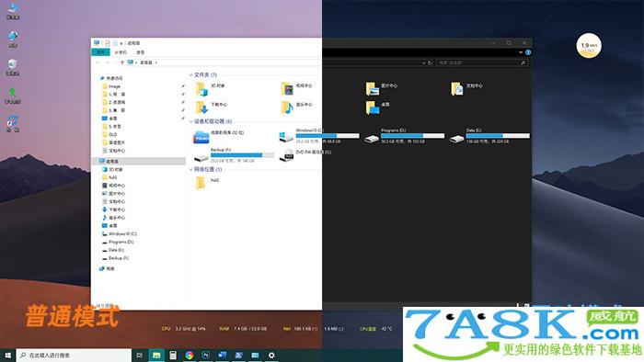Open the 文件 ribbon tab
644x362 pixels.
coord(100,52)
